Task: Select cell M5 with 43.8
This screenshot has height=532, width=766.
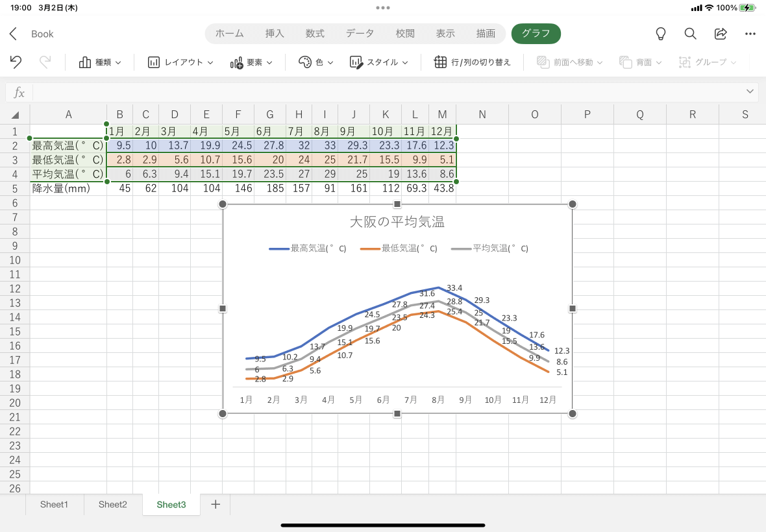Action: (443, 188)
